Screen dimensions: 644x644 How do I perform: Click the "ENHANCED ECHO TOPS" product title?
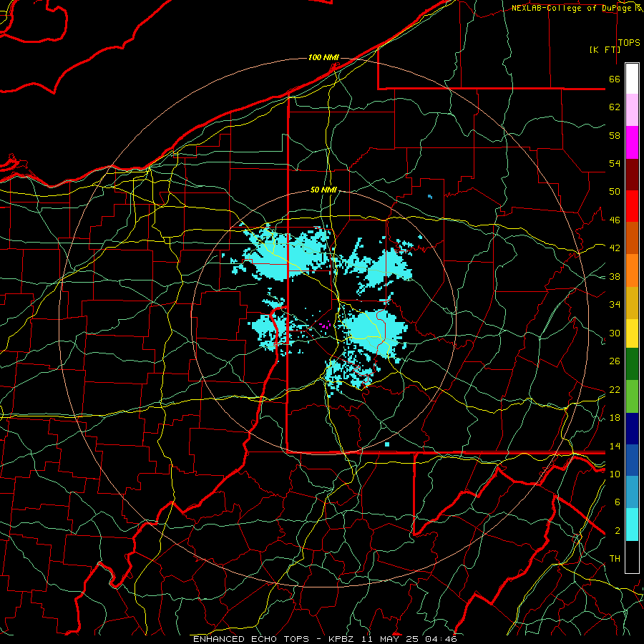(x=251, y=639)
